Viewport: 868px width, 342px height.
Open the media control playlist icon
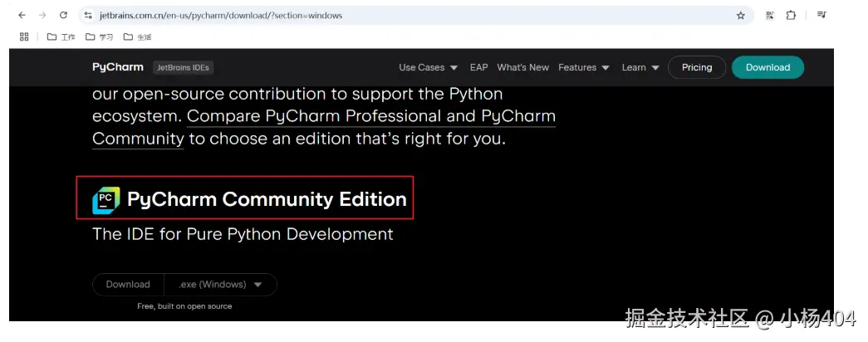point(821,15)
